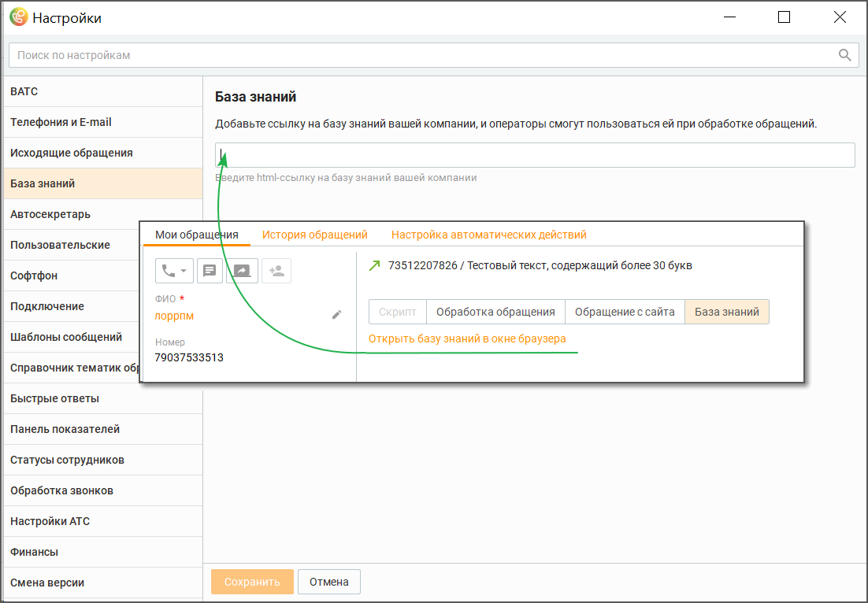Open Шаблоны сообщений section
This screenshot has width=868, height=603.
click(72, 337)
